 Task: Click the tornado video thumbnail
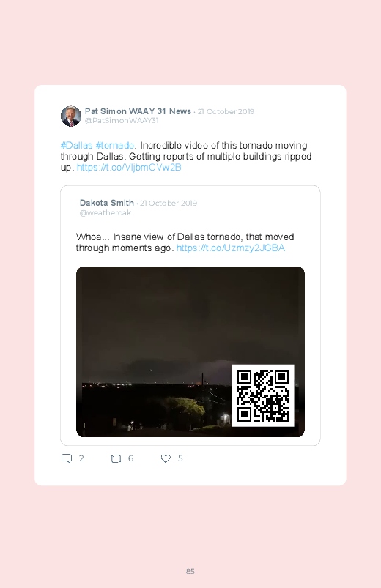tap(190, 351)
